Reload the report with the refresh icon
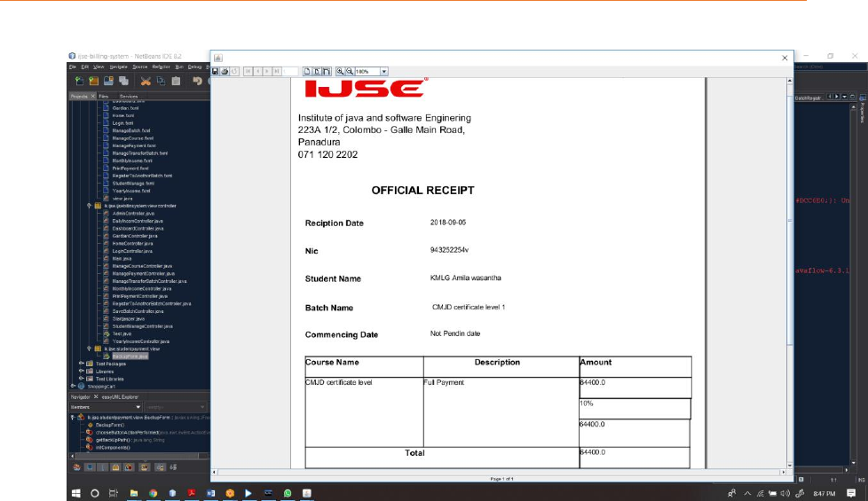 click(234, 71)
